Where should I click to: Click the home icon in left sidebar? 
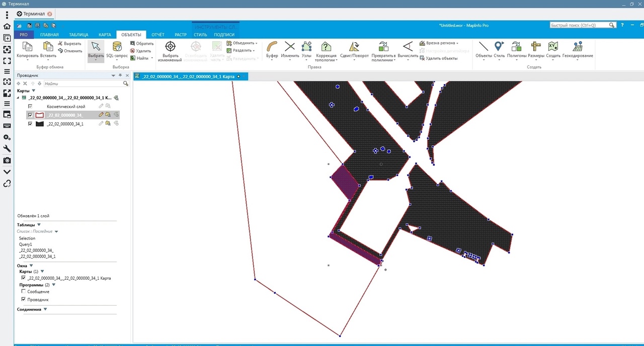[x=7, y=26]
